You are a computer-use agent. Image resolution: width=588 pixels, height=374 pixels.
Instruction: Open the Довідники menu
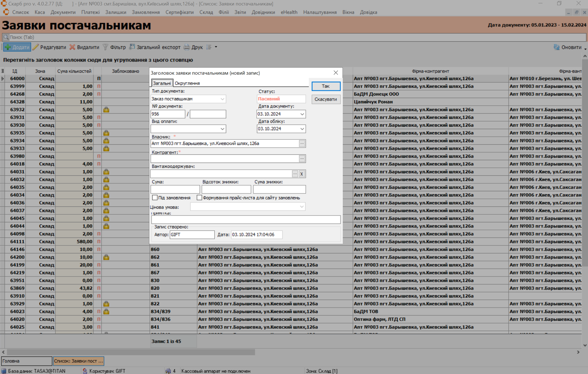(x=263, y=12)
